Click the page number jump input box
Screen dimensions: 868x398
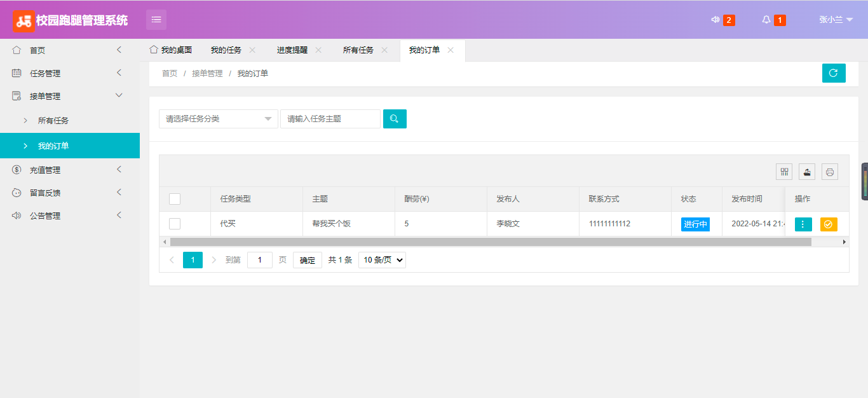coord(260,260)
